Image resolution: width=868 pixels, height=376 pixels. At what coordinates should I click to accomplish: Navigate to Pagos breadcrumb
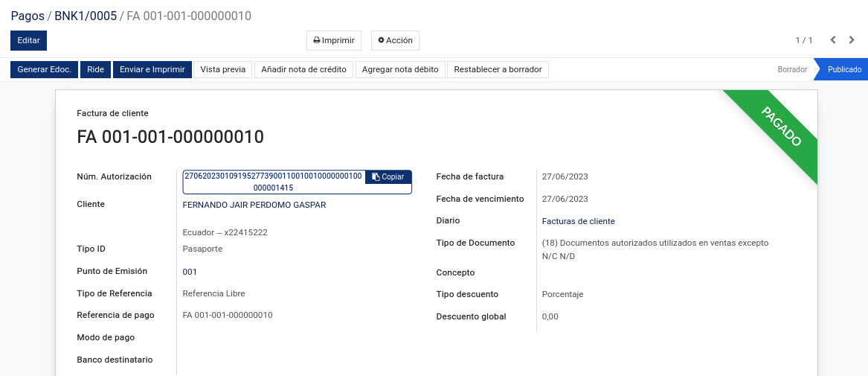(28, 16)
